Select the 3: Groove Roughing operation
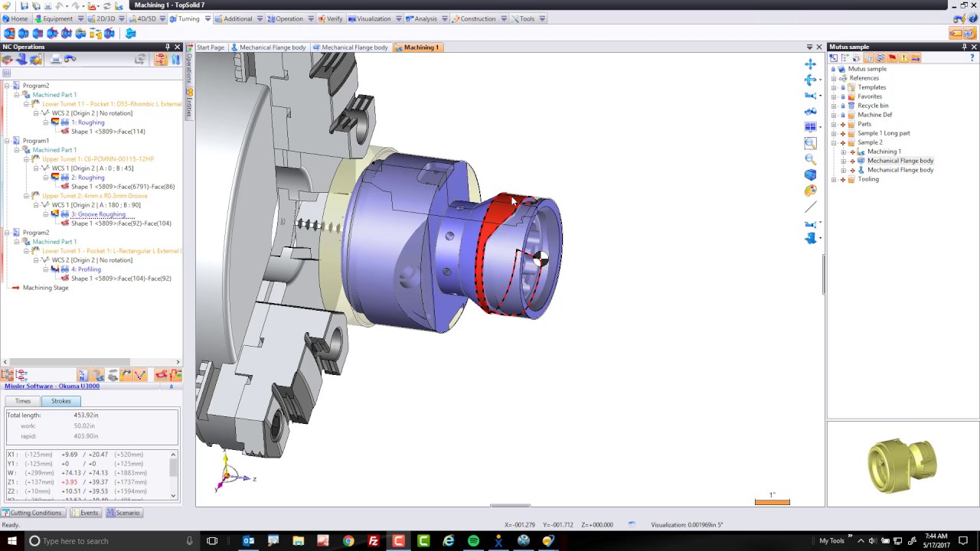 [98, 214]
